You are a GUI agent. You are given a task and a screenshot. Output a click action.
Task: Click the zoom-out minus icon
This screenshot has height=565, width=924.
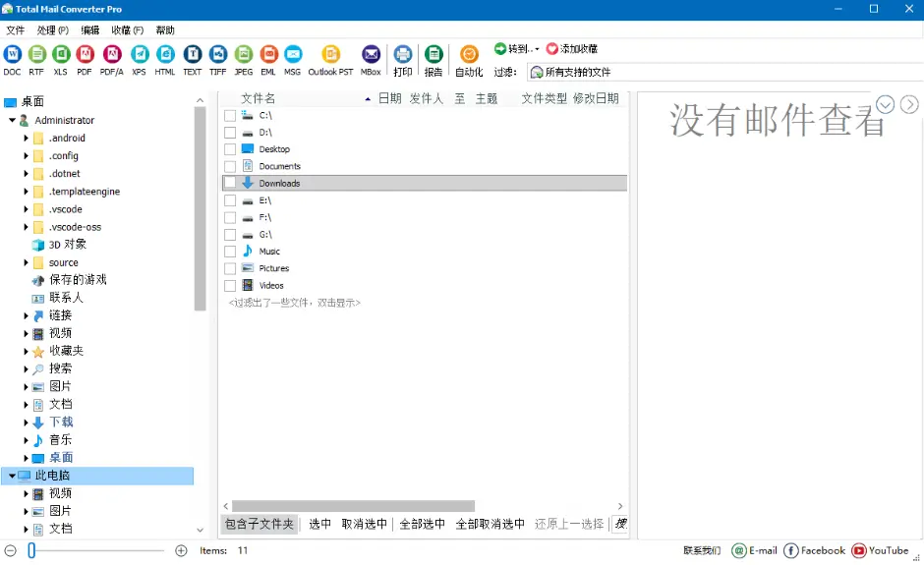tap(11, 551)
